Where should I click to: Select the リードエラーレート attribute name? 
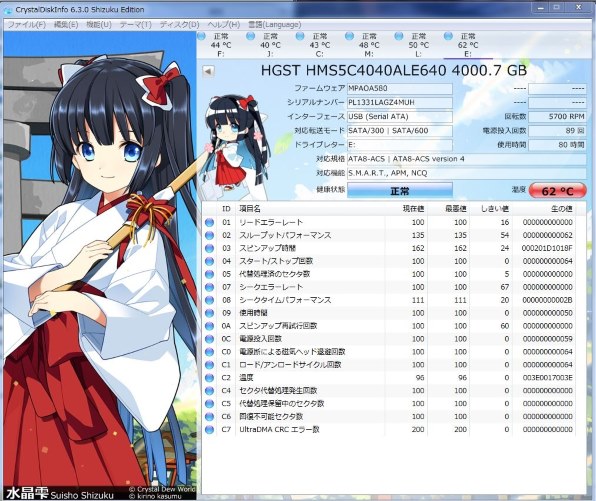[x=271, y=222]
